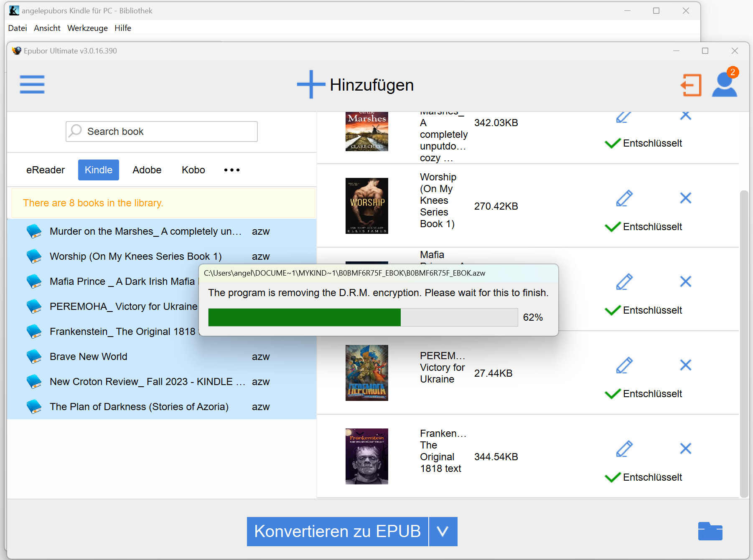Viewport: 753px width, 560px height.
Task: Select Murder on the Marshes library row
Action: tap(162, 231)
